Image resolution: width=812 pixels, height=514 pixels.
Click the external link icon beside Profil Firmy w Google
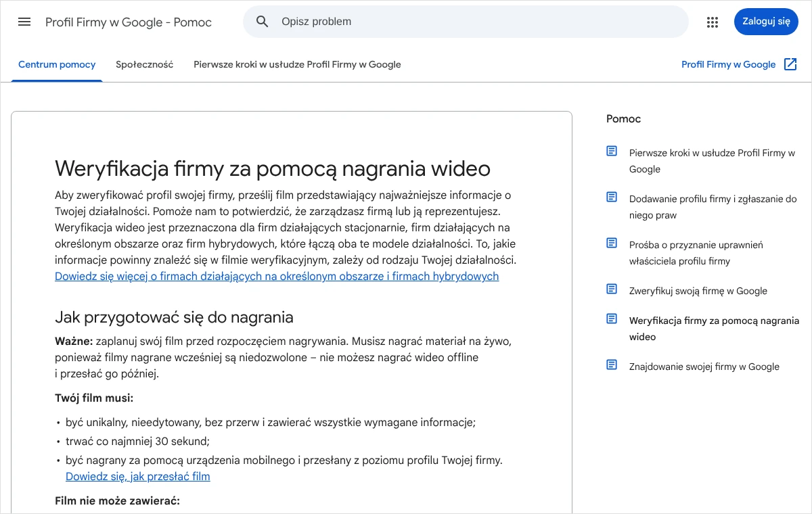(790, 64)
